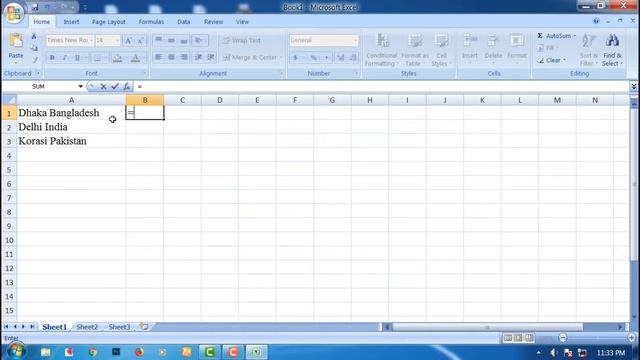Screen dimensions: 640x360
Task: Click the zoom out minus button
Action: point(563,338)
